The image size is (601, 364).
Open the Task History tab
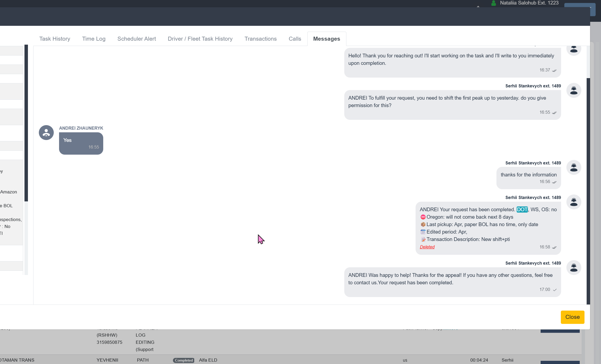click(x=55, y=39)
